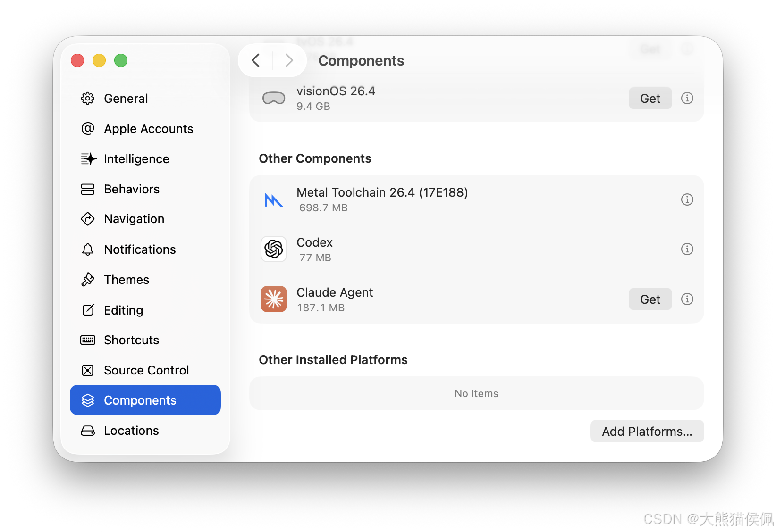Click the Apple Accounts @ icon
The image size is (776, 532).
point(88,129)
